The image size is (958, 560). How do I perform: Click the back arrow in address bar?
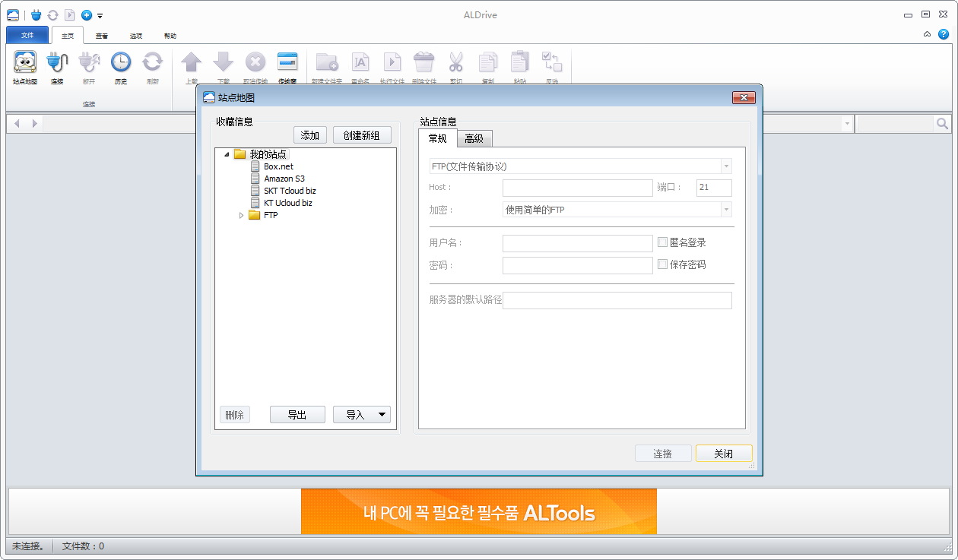tap(17, 123)
